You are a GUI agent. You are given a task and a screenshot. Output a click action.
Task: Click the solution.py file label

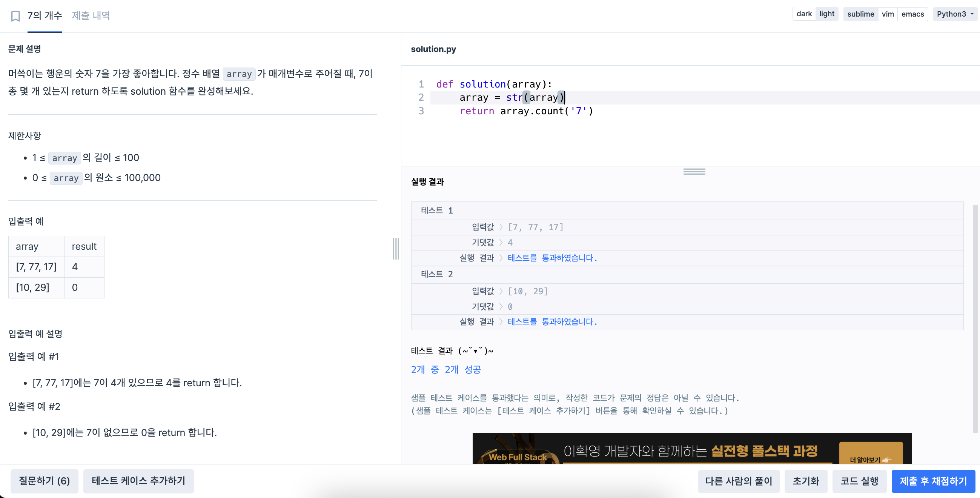[x=433, y=49]
